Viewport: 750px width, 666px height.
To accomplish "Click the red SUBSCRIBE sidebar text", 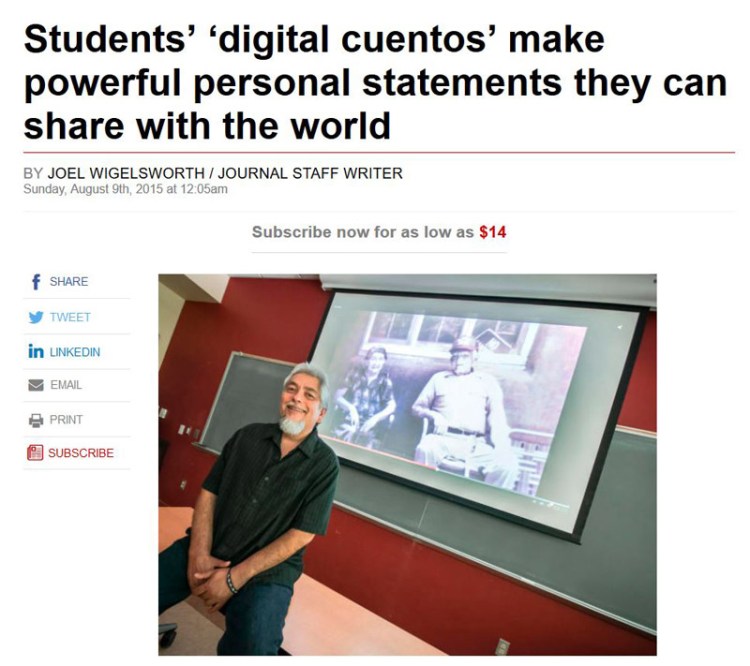I will [81, 453].
